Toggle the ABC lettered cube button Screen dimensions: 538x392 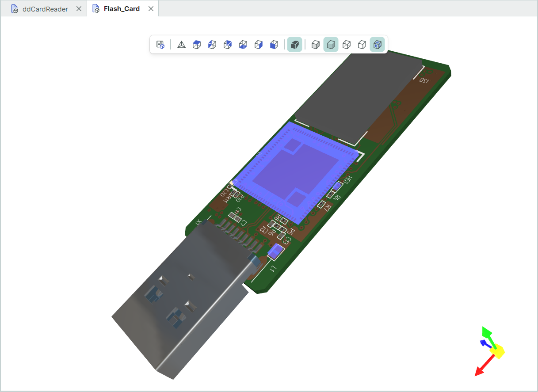(378, 44)
